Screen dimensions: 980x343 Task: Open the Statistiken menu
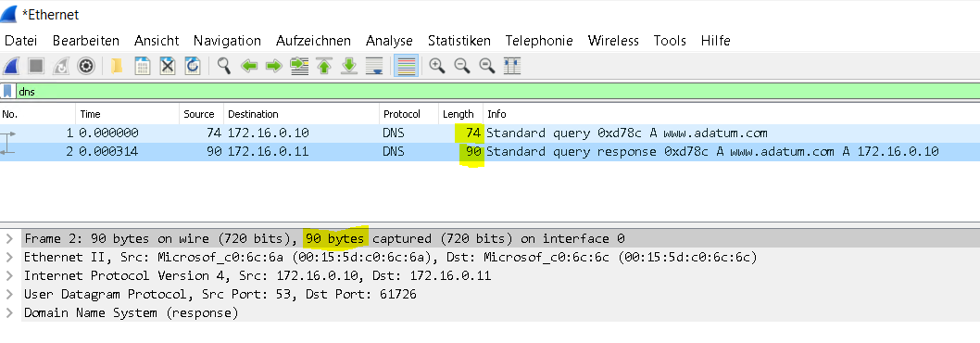pos(459,41)
